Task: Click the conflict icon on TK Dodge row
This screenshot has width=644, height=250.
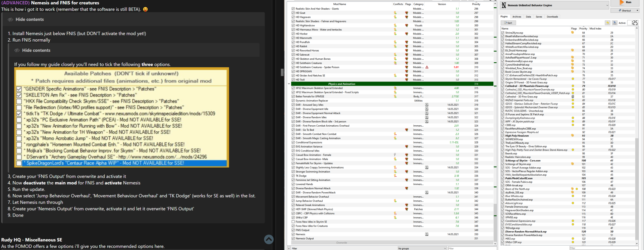Action: (395, 176)
